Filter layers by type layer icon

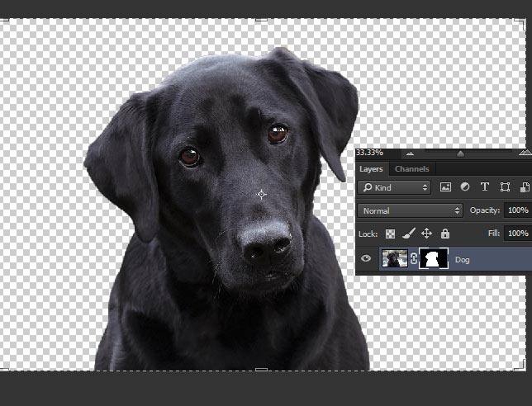pos(485,186)
